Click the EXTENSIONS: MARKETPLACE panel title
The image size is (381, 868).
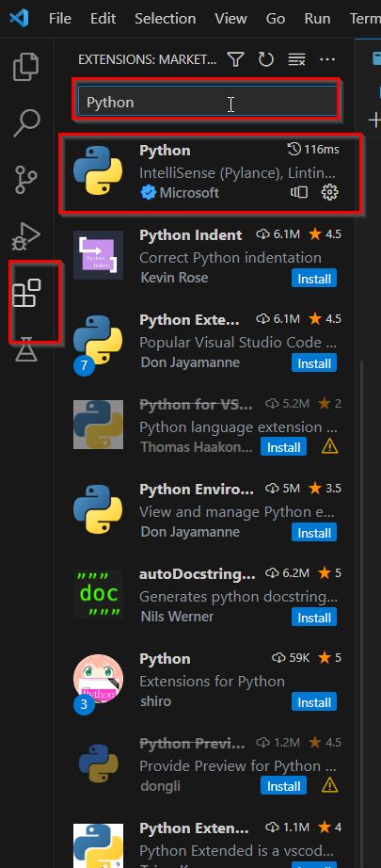[x=148, y=59]
